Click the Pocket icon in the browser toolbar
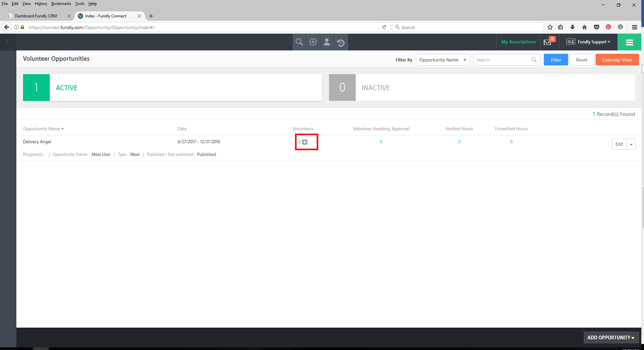 [597, 27]
